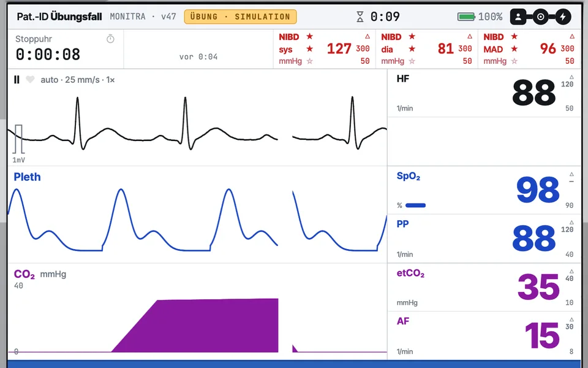Screen dimensions: 588x368
Task: Click the alarm triangle in the HF tile
Action: 571,77
